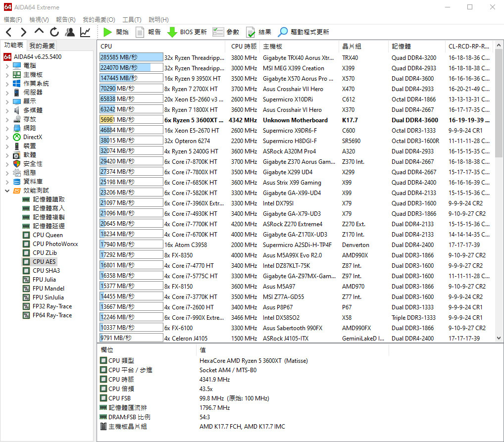
Task: Select FPU Julia benchmark
Action: (39, 280)
